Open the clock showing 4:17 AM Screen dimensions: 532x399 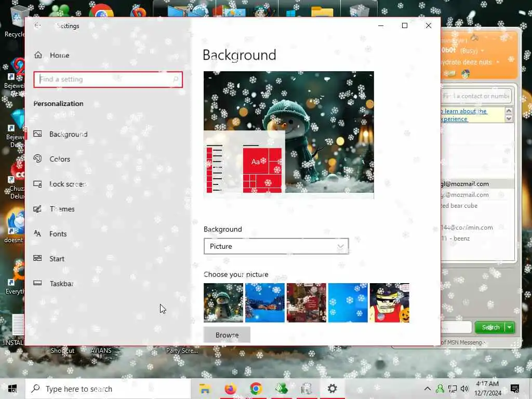[487, 389]
